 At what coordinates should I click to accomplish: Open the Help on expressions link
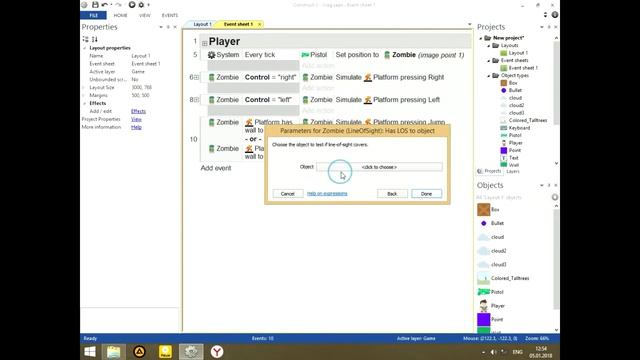pyautogui.click(x=327, y=193)
